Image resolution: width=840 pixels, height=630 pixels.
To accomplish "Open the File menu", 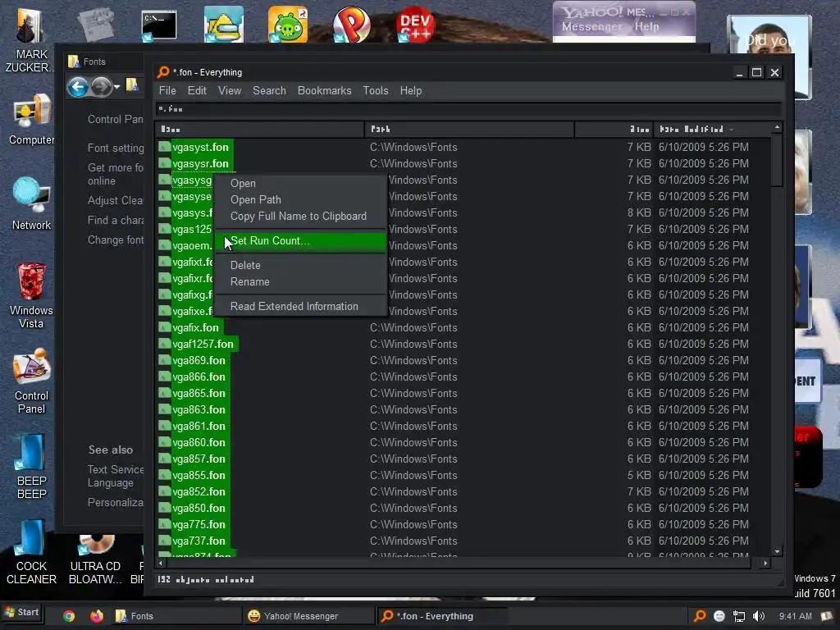I will [167, 90].
